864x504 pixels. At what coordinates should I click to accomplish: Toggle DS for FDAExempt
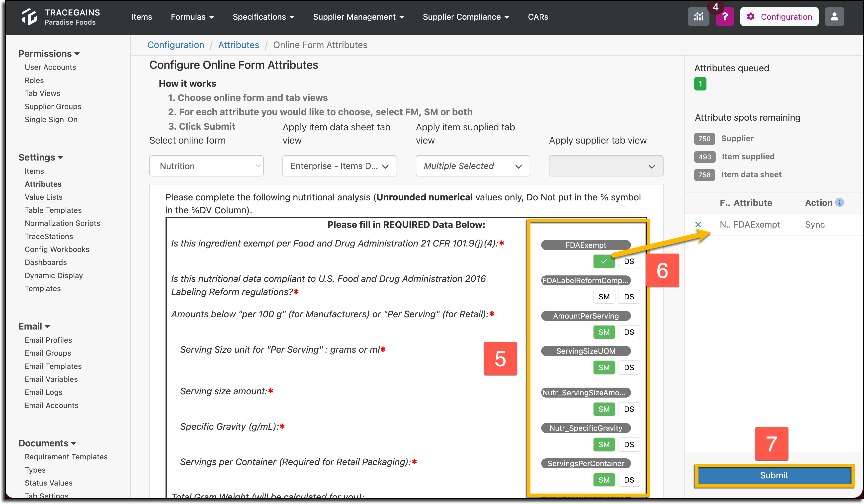click(x=629, y=261)
